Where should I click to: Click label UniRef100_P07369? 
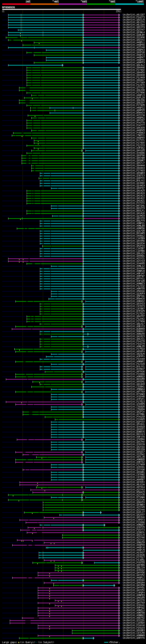tap(134, 82)
